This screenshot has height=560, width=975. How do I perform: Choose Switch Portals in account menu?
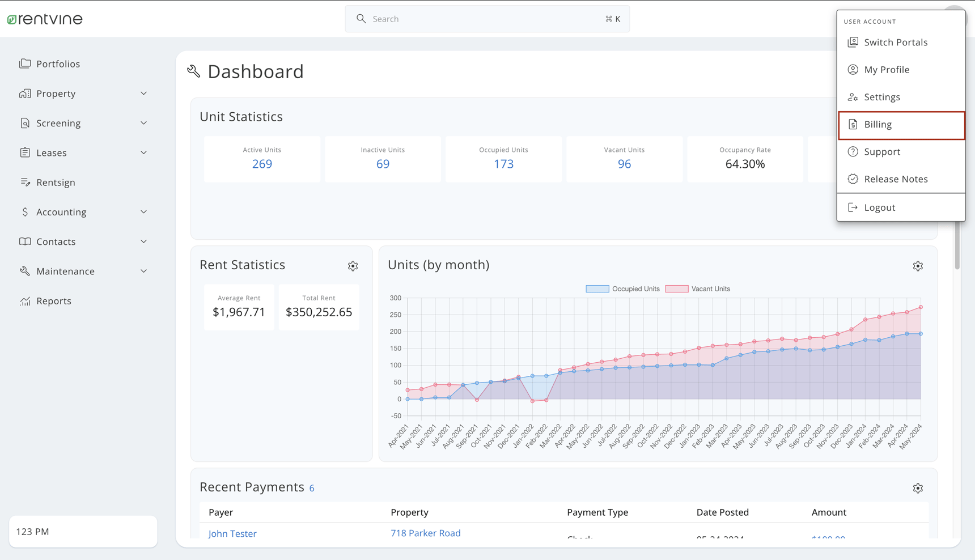pyautogui.click(x=895, y=43)
